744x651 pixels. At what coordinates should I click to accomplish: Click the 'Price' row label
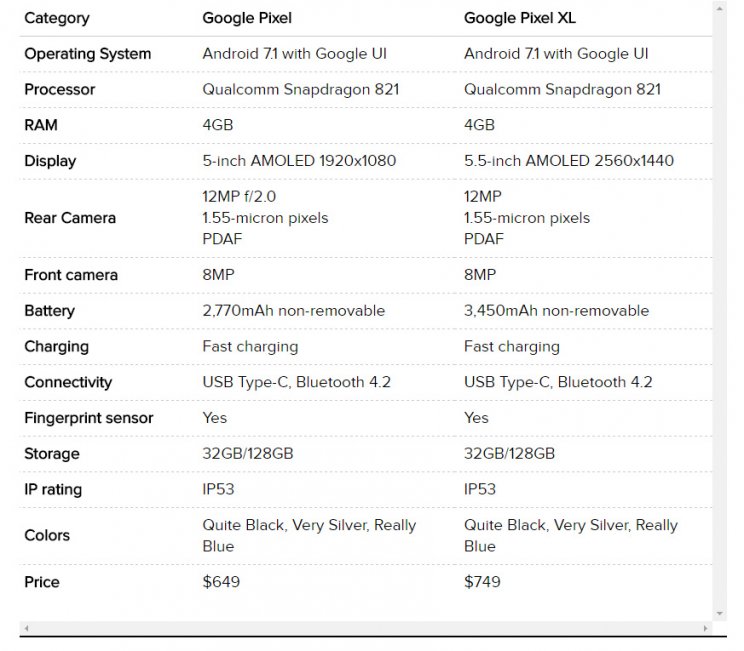42,582
